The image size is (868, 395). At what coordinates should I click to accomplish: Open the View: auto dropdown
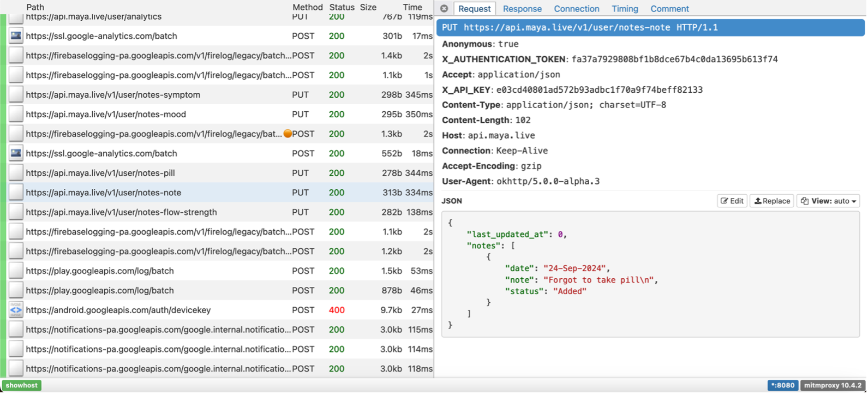click(828, 201)
